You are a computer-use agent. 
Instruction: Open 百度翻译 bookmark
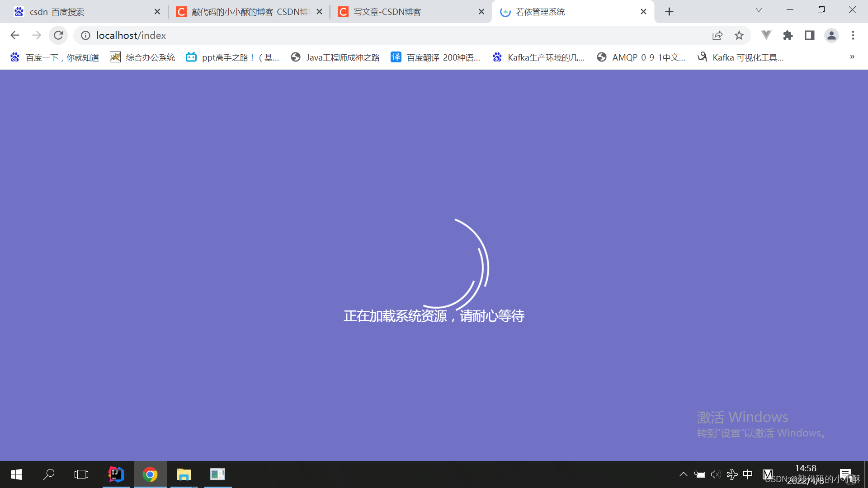435,57
